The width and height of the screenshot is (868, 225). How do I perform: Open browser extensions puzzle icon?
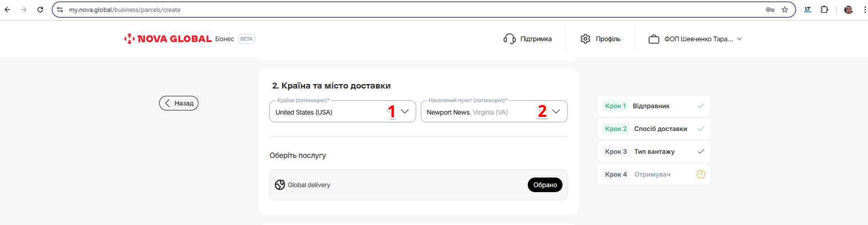[x=824, y=10]
